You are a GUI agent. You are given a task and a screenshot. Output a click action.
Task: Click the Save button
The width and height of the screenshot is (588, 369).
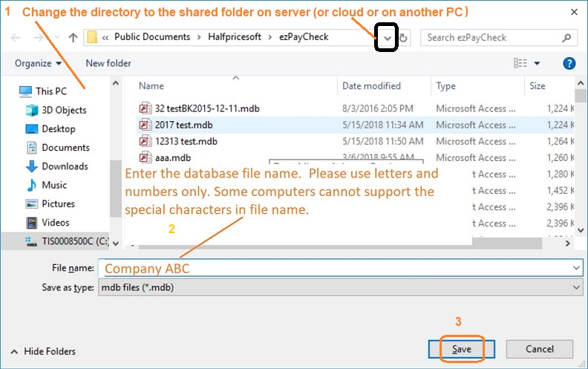(461, 349)
